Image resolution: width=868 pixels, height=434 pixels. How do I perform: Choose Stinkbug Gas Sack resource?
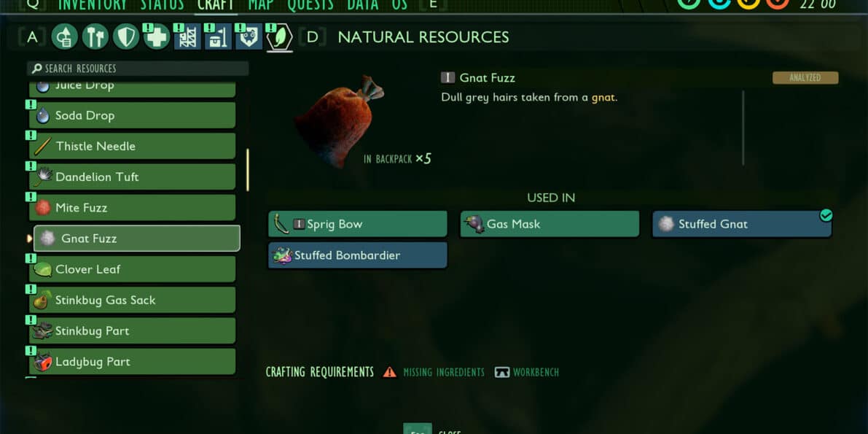tap(133, 301)
